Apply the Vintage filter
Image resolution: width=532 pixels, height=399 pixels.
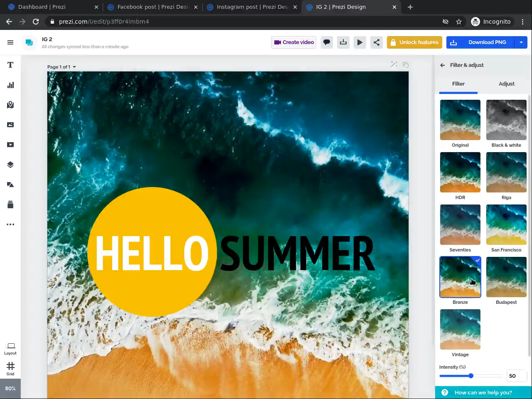pyautogui.click(x=460, y=329)
